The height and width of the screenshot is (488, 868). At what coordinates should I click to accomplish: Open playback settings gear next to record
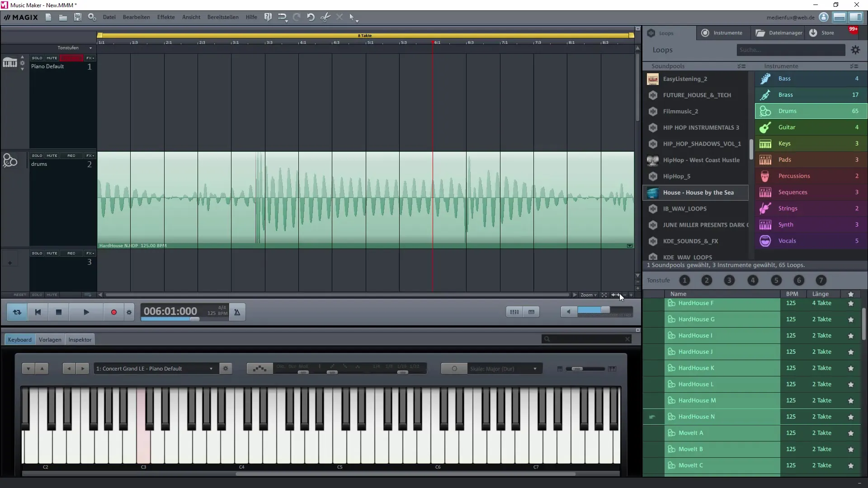coord(129,312)
